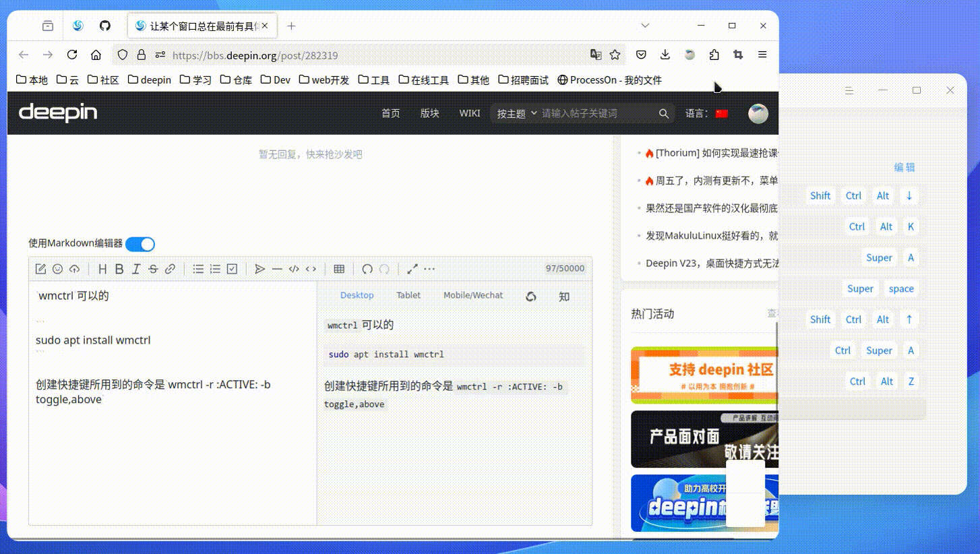Insert a heading with the H icon
The image size is (980, 554).
tap(102, 269)
